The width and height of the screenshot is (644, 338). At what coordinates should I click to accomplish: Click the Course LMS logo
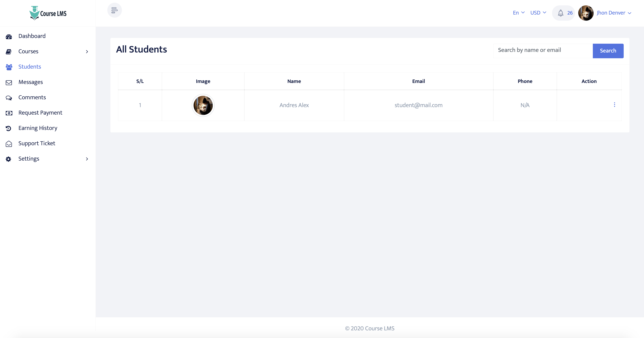coord(48,13)
